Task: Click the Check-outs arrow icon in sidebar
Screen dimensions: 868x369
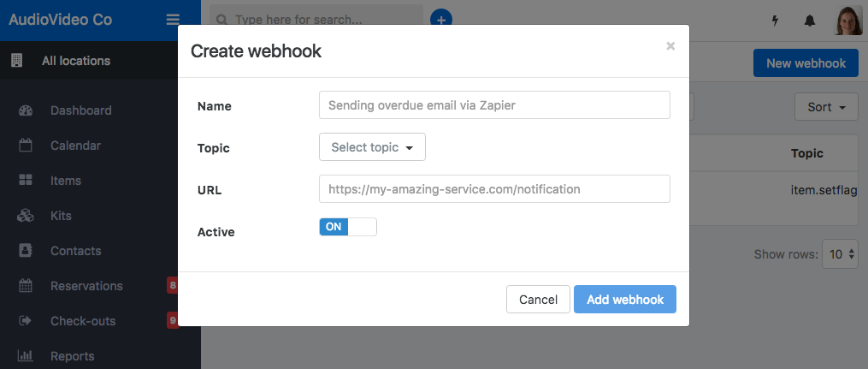Action: click(26, 321)
